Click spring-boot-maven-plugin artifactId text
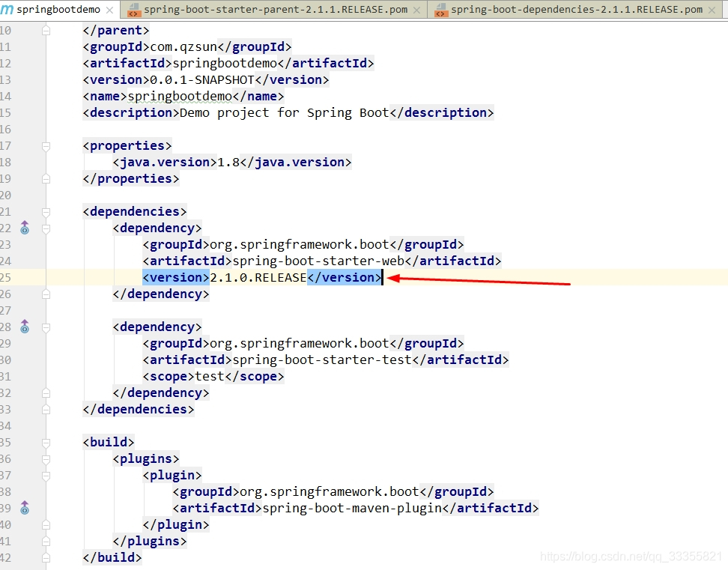The height and width of the screenshot is (570, 728). [x=352, y=509]
